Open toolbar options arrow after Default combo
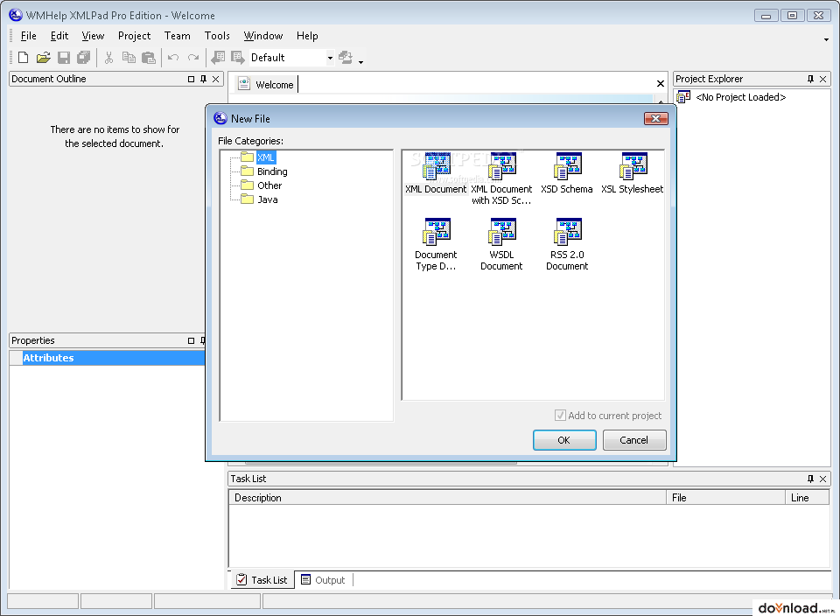The height and width of the screenshot is (616, 840). coord(361,62)
